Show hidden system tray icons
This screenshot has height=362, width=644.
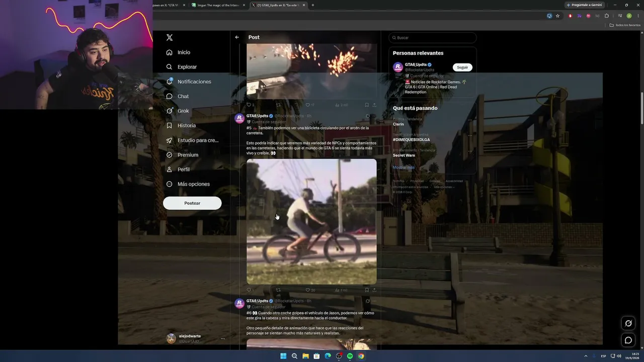click(586, 356)
